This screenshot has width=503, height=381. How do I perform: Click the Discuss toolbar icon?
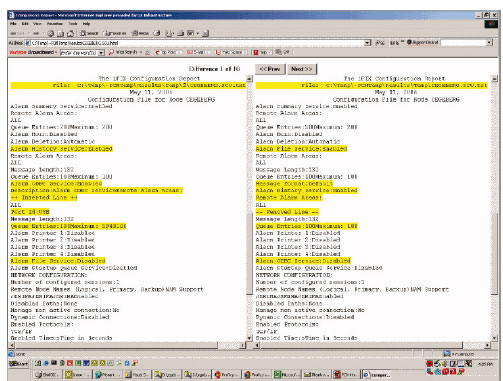205,33
